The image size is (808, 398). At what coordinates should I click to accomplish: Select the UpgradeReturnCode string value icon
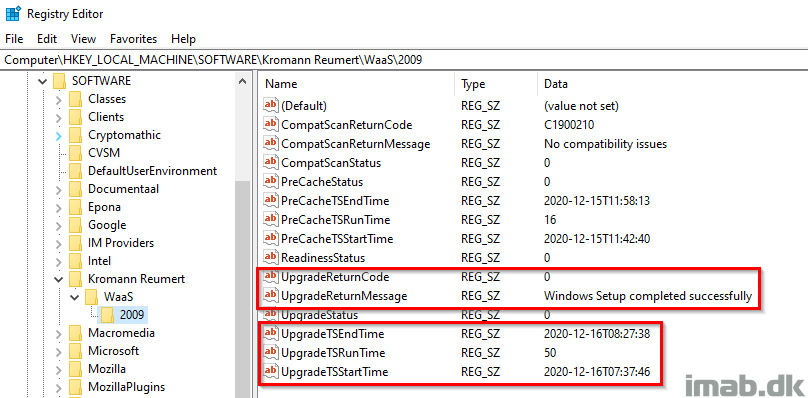(x=271, y=277)
